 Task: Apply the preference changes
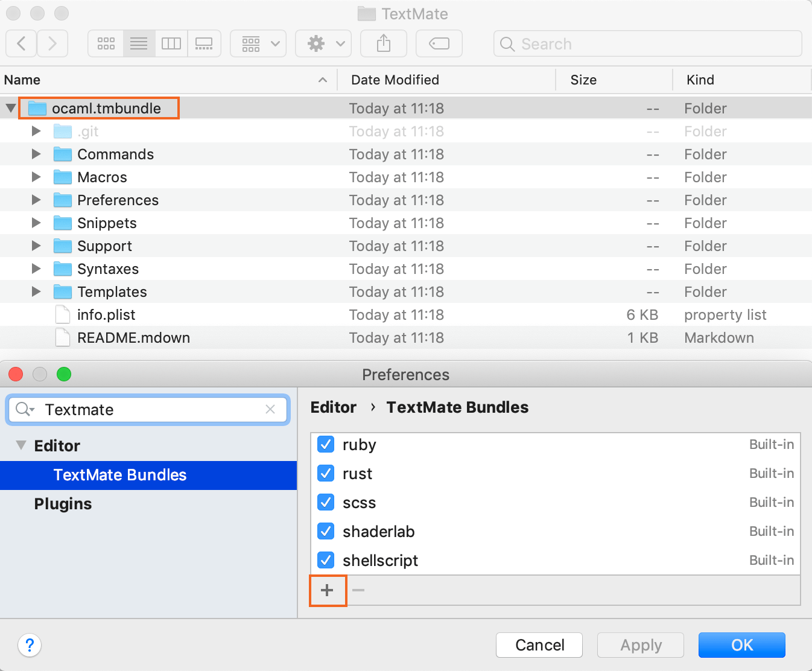pyautogui.click(x=640, y=645)
